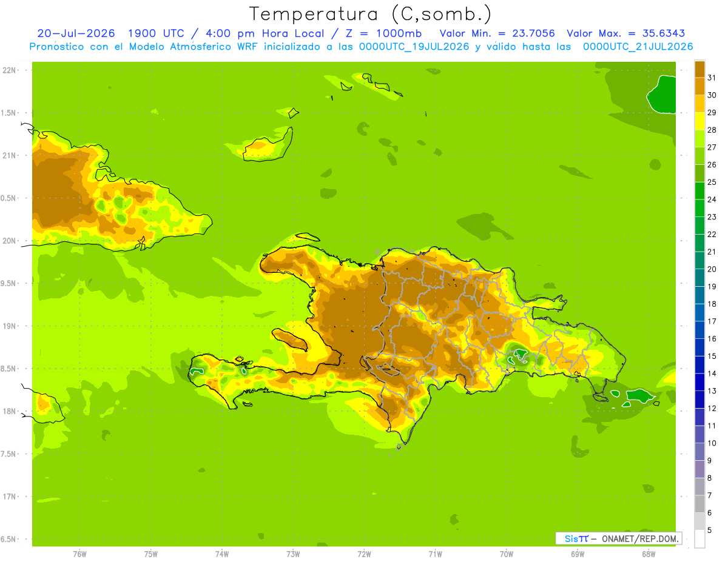Click the legend value "10"
728x562 pixels.
click(712, 443)
